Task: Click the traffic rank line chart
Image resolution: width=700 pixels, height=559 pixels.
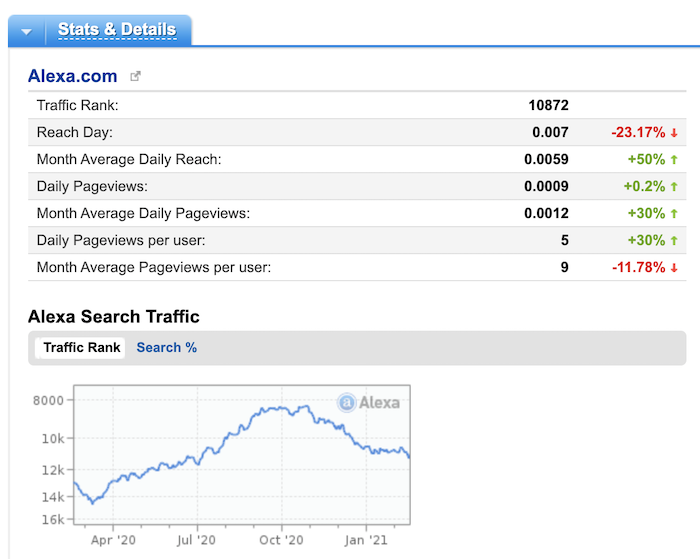Action: tap(242, 455)
